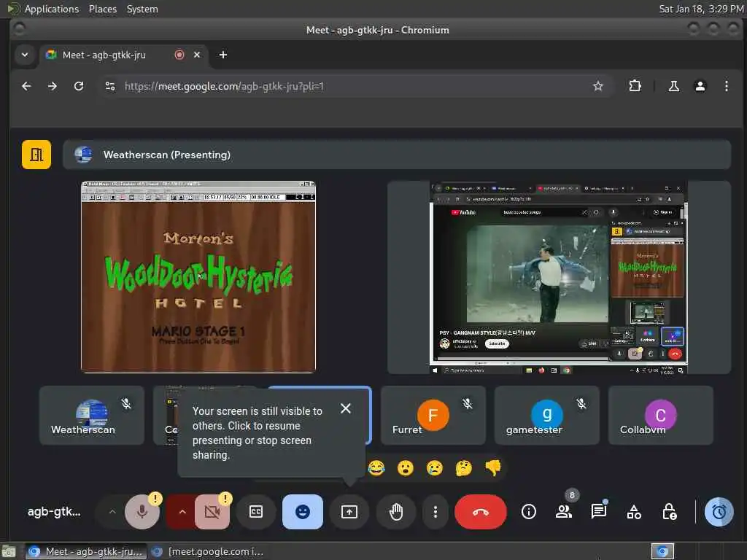Screen dimensions: 747x560
Task: Close the Meet - agb-gtkk-jru tab
Action: tap(197, 55)
